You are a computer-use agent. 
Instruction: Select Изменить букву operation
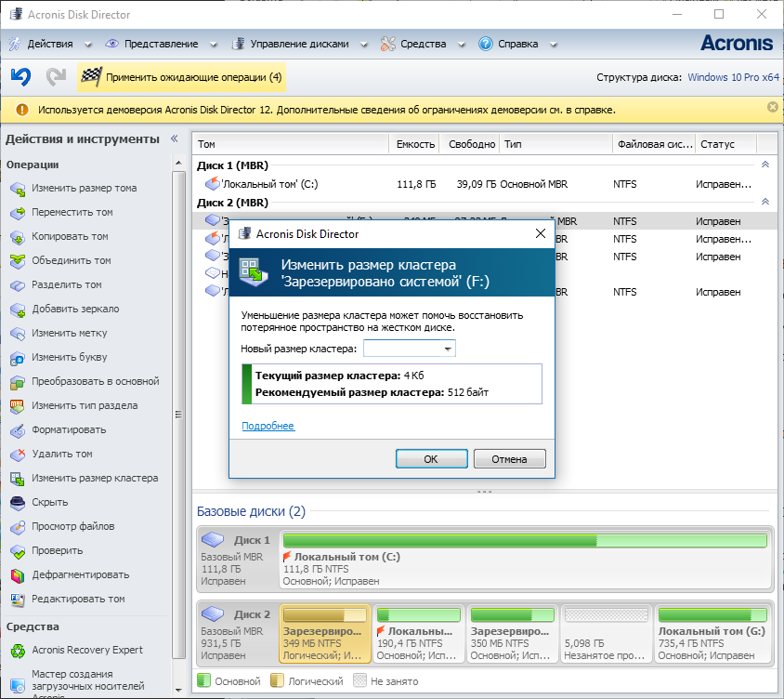coord(70,357)
